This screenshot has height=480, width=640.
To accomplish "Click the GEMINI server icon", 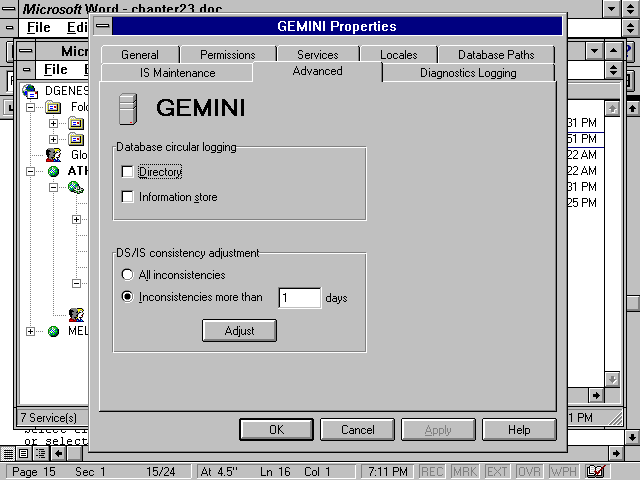I will point(128,109).
